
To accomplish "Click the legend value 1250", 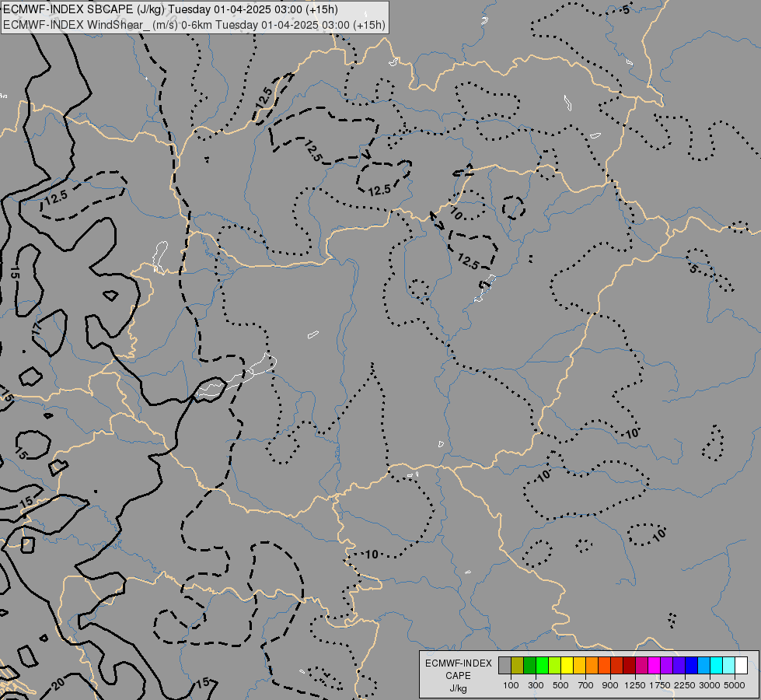I will (635, 685).
